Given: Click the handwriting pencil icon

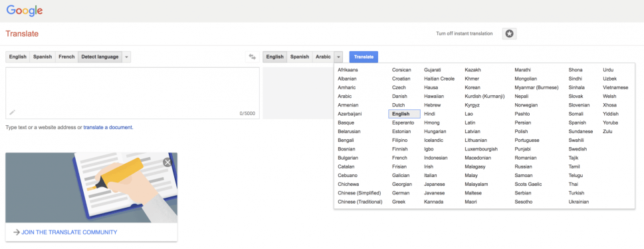Looking at the screenshot, I should [13, 112].
